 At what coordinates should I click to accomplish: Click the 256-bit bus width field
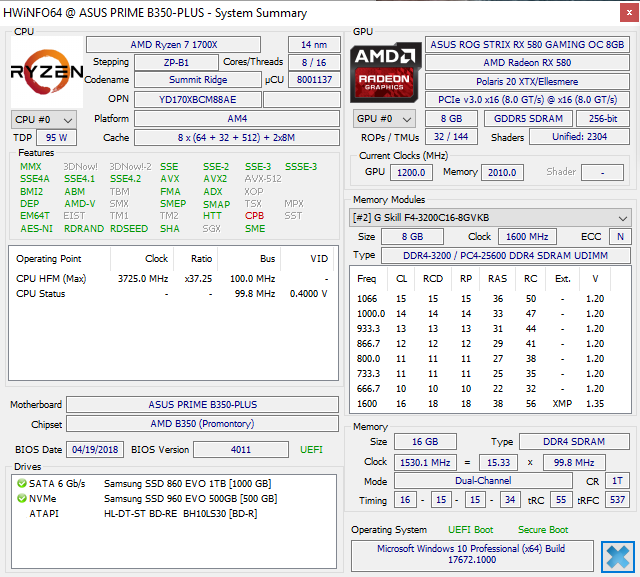(602, 119)
